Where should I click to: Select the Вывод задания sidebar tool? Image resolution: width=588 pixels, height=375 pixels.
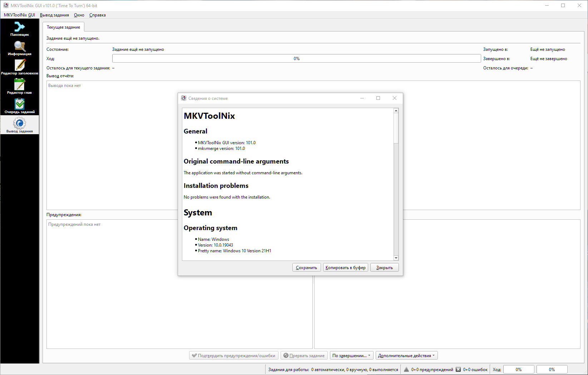20,126
